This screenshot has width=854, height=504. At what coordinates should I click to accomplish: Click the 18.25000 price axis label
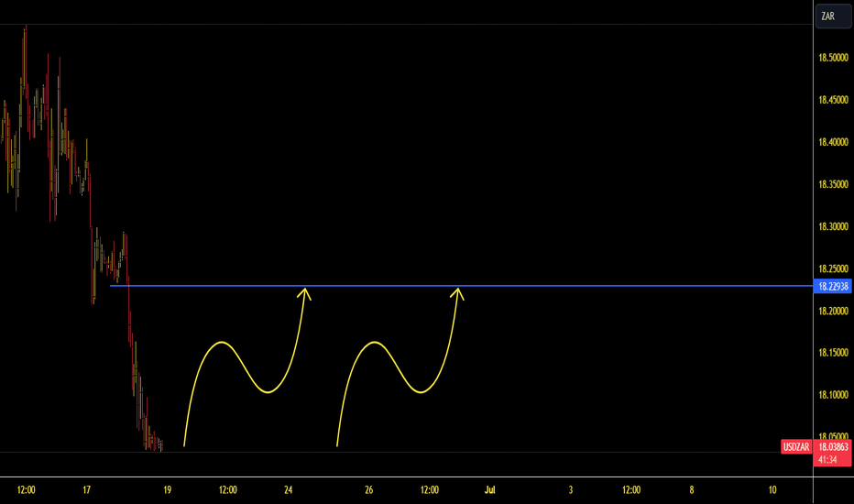[833, 268]
